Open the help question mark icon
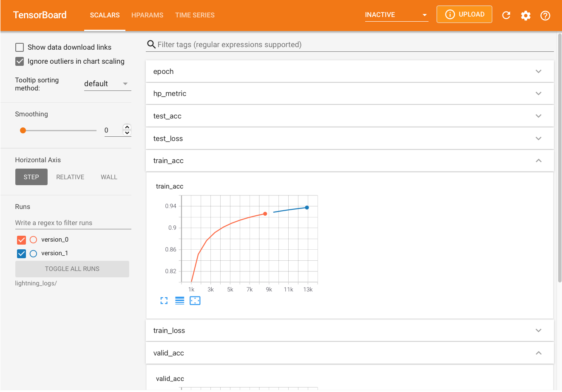Screen dimensions: 562x392 pyautogui.click(x=545, y=16)
